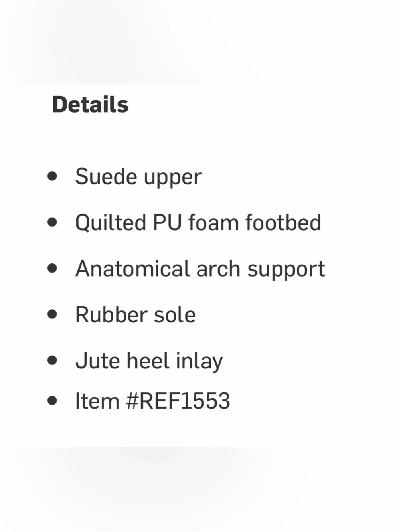Click the word Item in the last bullet
The width and height of the screenshot is (399, 532).
pyautogui.click(x=97, y=401)
